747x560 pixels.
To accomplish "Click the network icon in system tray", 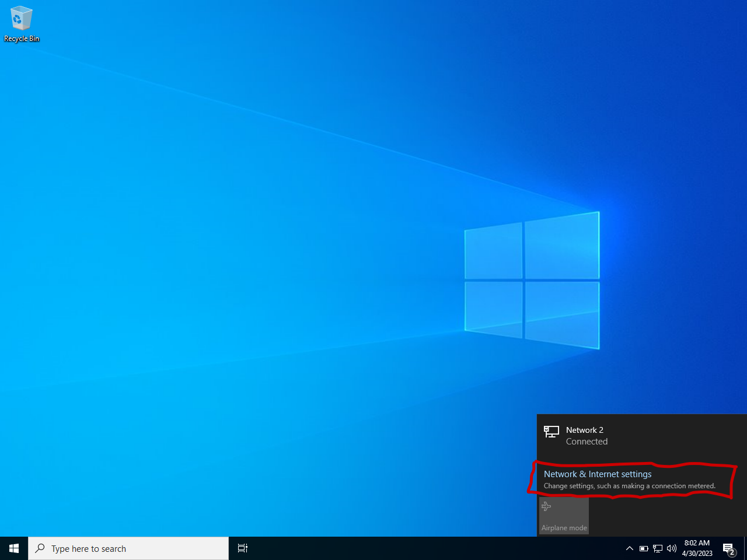I will pyautogui.click(x=658, y=548).
